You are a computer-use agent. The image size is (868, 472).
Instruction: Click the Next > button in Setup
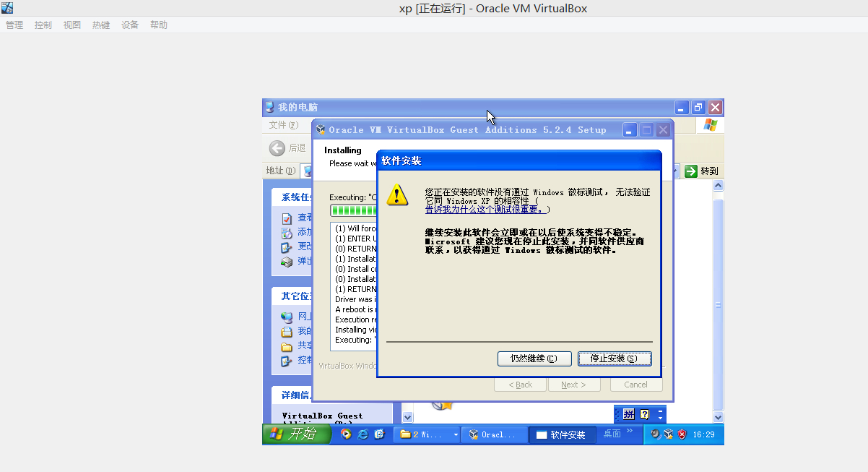coord(574,385)
